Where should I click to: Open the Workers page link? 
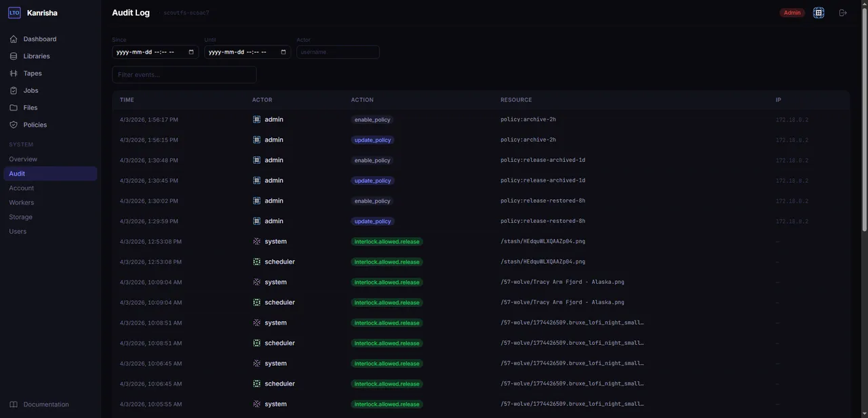[x=20, y=202]
